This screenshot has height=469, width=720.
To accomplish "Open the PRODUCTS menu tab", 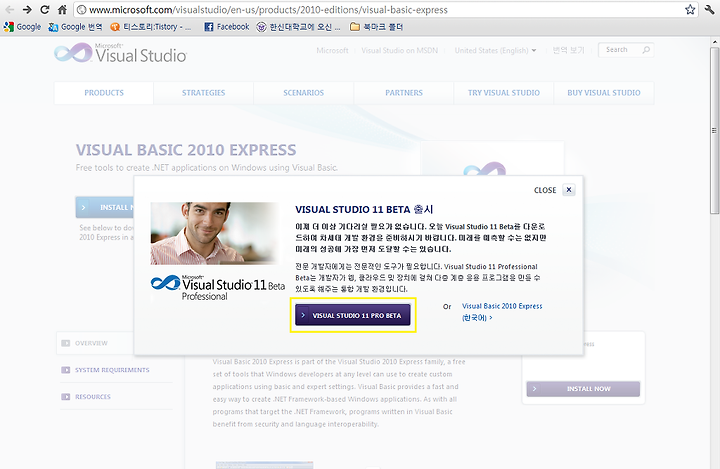I will 104,93.
